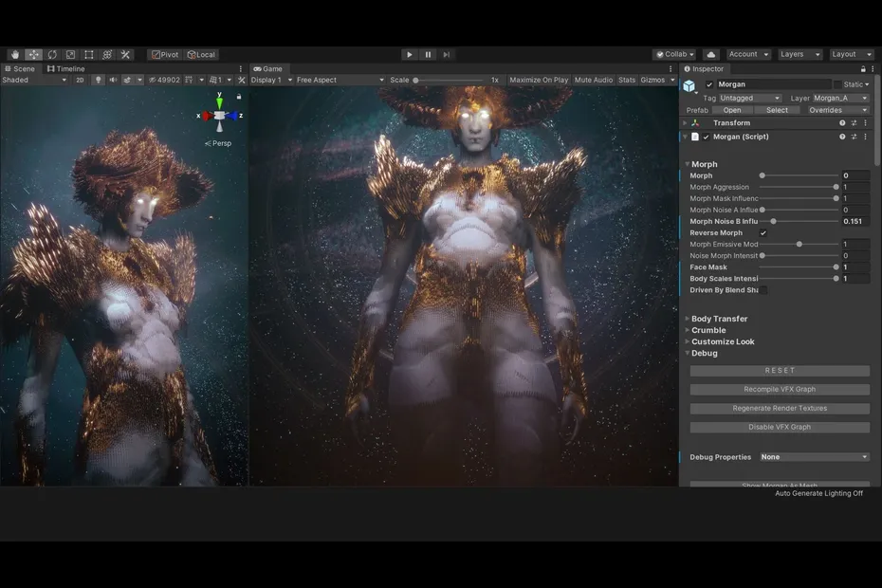
Task: Open Morgan Script component help
Action: click(842, 137)
